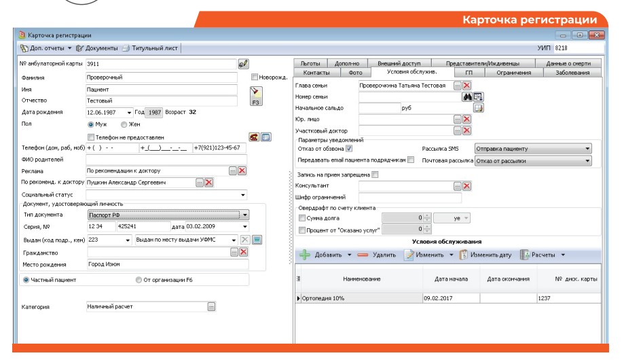Open the Дата рождения date dropdown
624x364 pixels.
coord(129,113)
